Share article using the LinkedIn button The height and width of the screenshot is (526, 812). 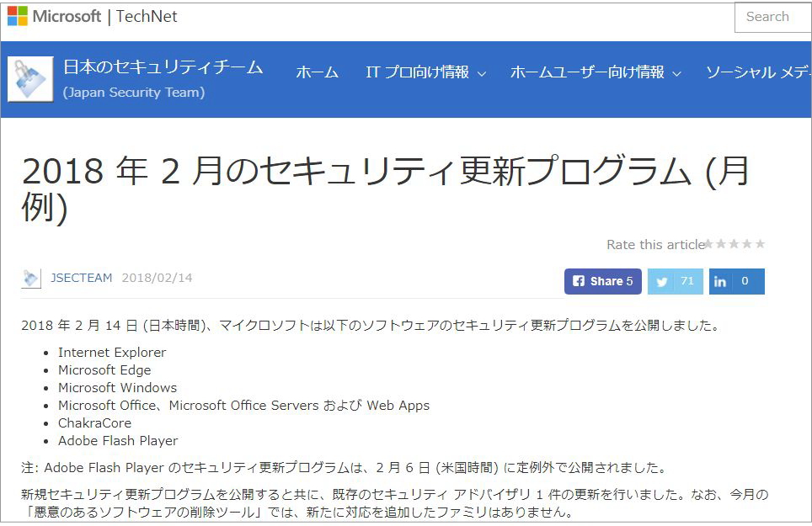pyautogui.click(x=720, y=281)
